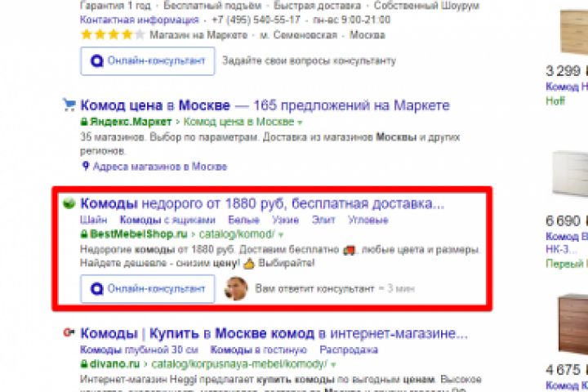Open the Онлайн-консультант button in the BestMebelShop result
The width and height of the screenshot is (588, 392).
click(148, 288)
